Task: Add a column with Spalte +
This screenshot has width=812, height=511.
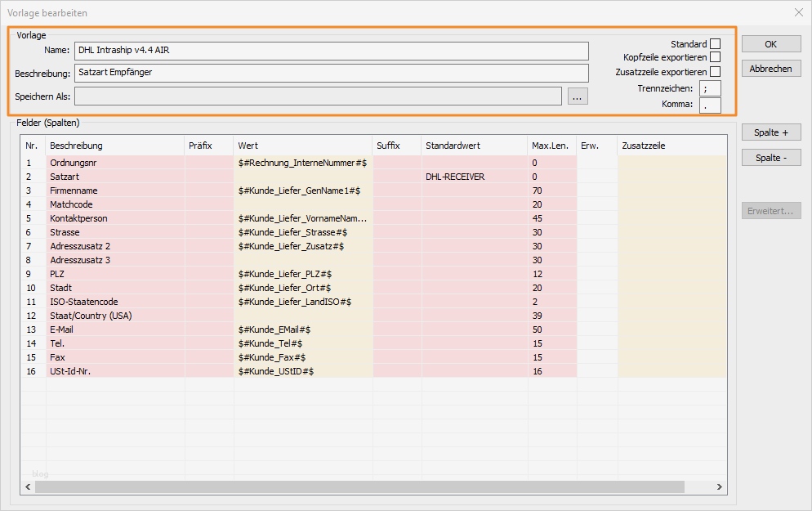Action: (x=770, y=132)
